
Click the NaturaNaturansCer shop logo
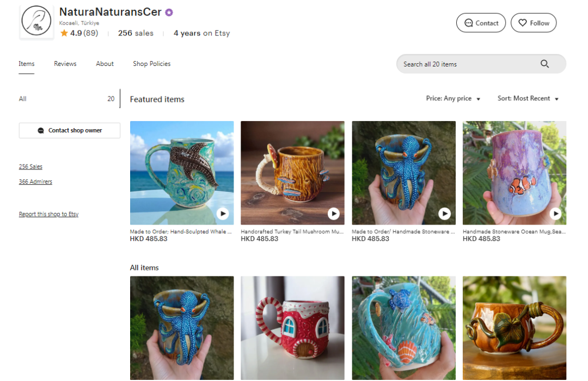click(x=36, y=22)
